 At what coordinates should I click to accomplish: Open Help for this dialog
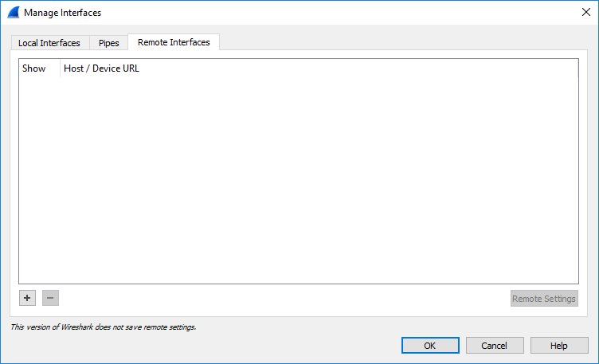tap(559, 346)
